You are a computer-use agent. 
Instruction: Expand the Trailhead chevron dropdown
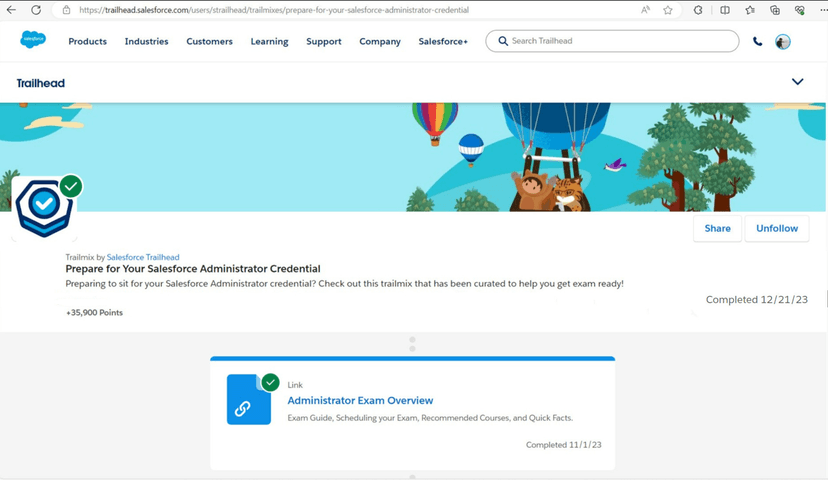click(x=797, y=82)
